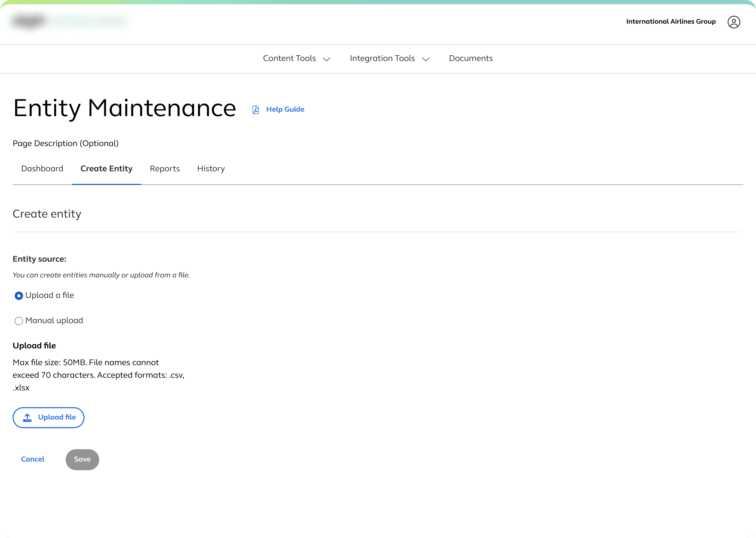Open the user profile icon

733,22
